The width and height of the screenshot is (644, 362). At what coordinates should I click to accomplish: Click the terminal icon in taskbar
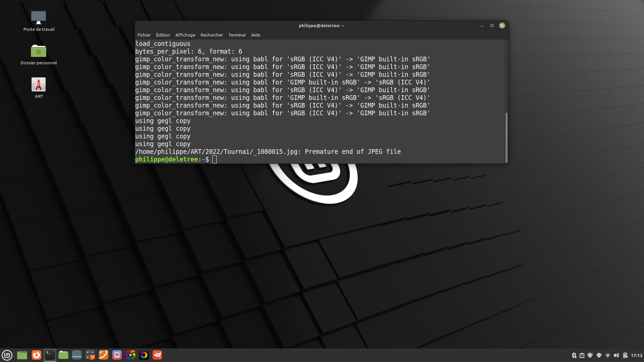pyautogui.click(x=50, y=355)
